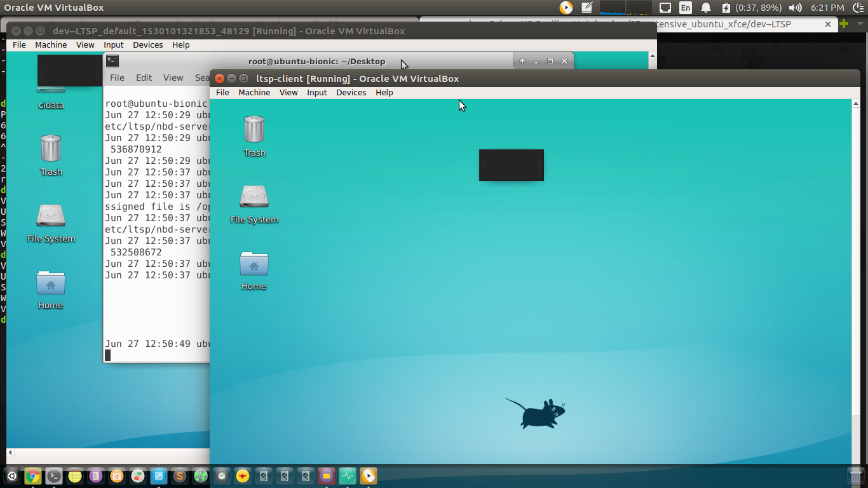This screenshot has height=488, width=868.
Task: Open the yellow notes app in the dock
Action: 75,476
